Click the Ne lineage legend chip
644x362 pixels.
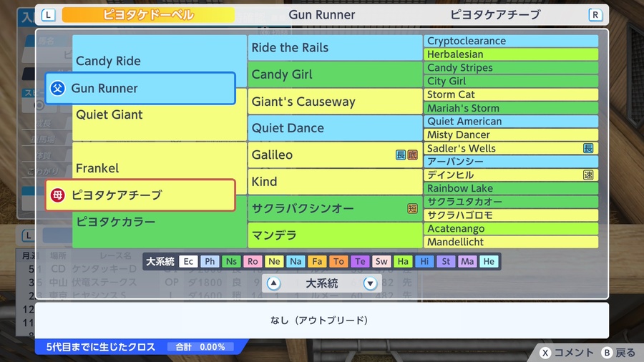[x=274, y=261]
